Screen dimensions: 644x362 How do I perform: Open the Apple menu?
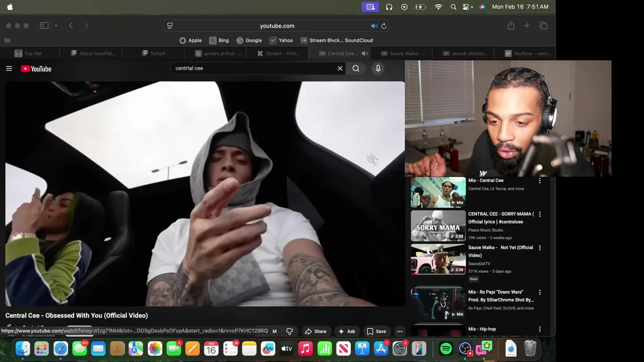point(10,7)
